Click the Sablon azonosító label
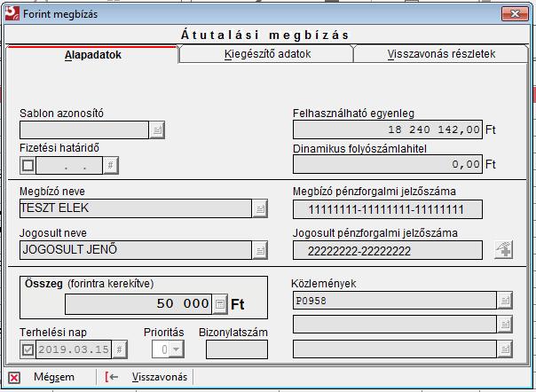 pos(61,114)
